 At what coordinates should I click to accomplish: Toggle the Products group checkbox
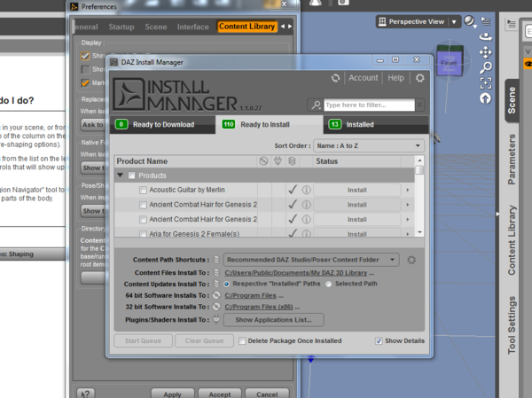(x=131, y=176)
